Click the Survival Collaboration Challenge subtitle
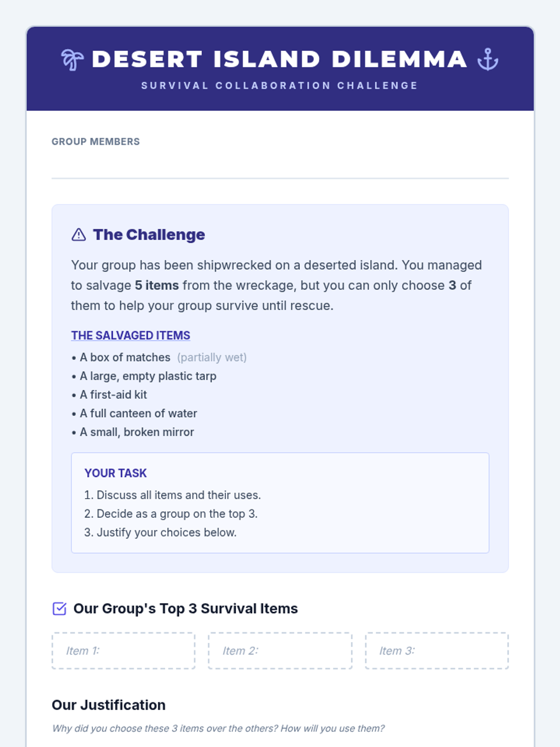 click(280, 85)
